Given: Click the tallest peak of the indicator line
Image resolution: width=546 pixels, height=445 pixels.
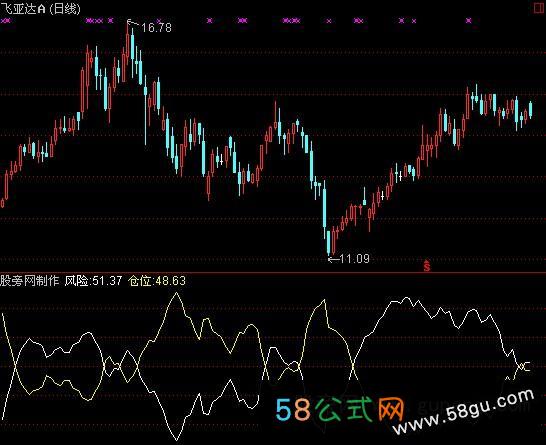Looking at the screenshot, I should point(177,293).
